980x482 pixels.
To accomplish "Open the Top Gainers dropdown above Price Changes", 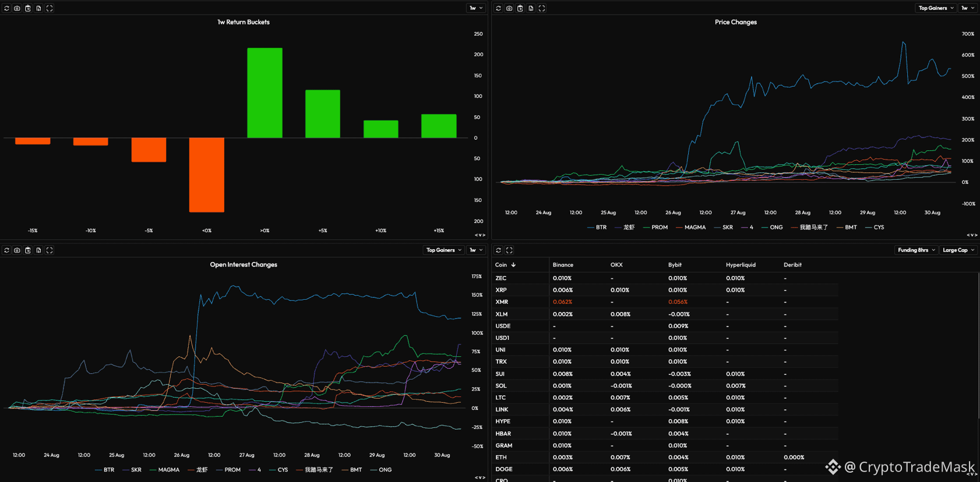I will [x=936, y=8].
